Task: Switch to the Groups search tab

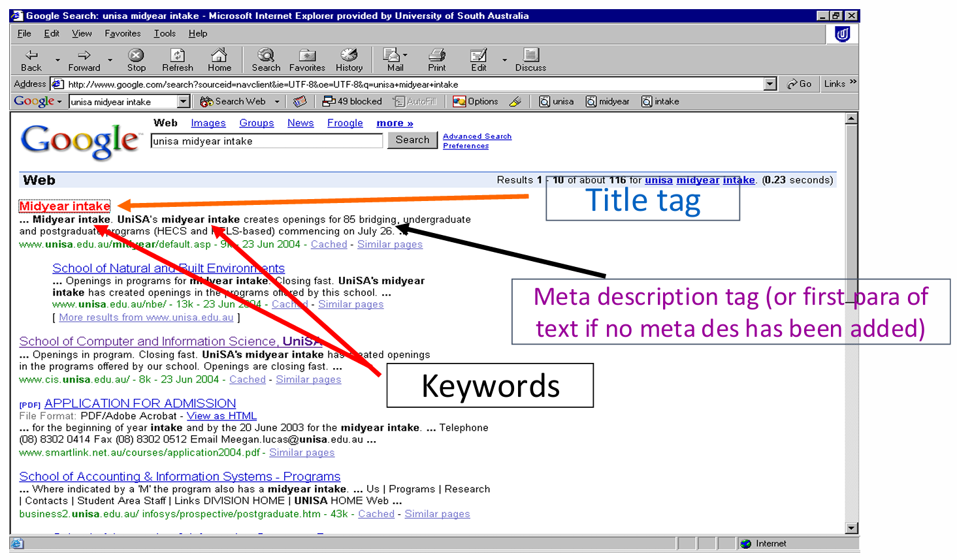Action: click(256, 123)
